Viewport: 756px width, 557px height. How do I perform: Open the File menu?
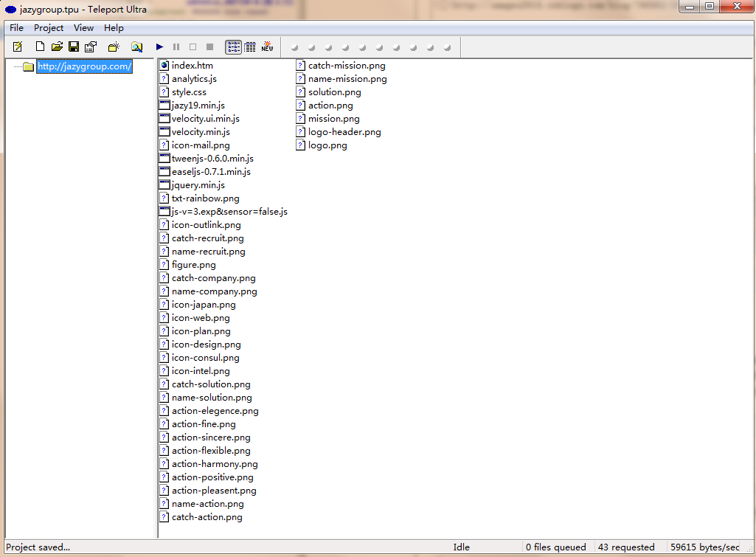(x=16, y=27)
